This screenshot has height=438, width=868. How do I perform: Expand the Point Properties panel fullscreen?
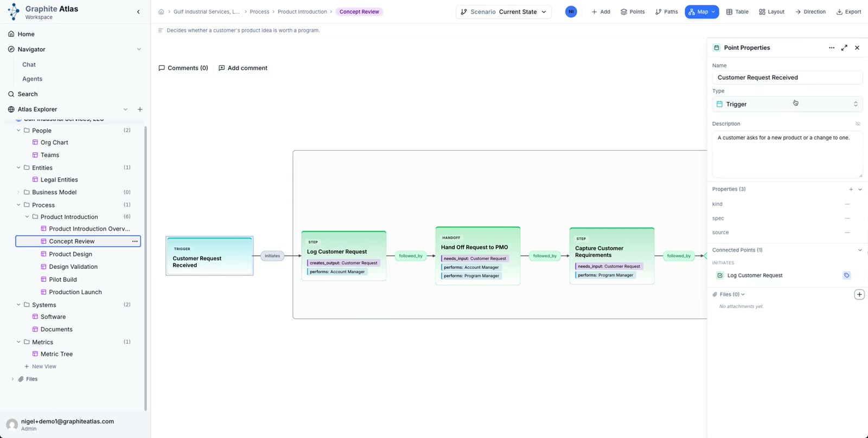844,48
